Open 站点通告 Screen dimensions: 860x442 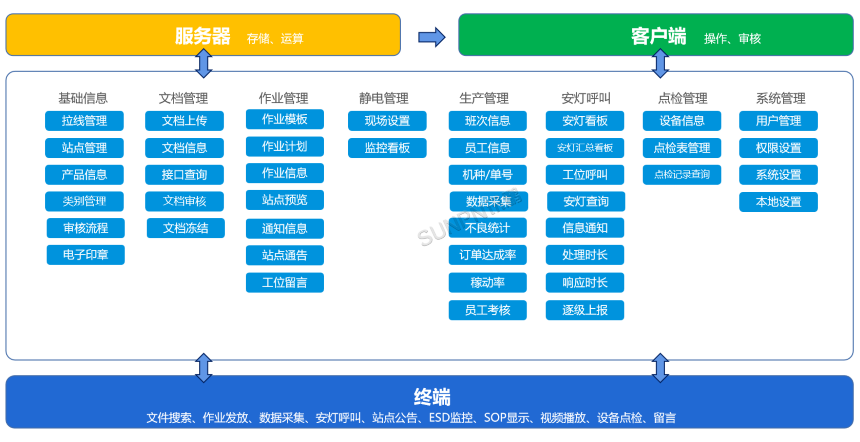(x=285, y=255)
